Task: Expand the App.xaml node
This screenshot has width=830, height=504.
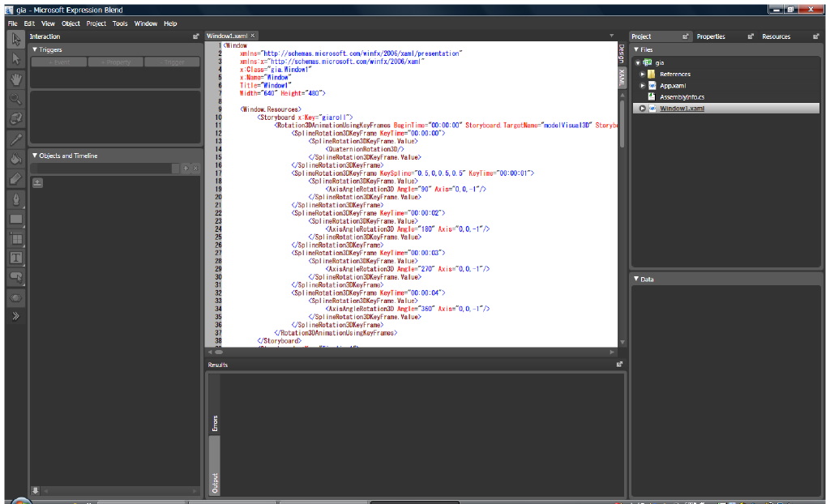Action: 643,85
